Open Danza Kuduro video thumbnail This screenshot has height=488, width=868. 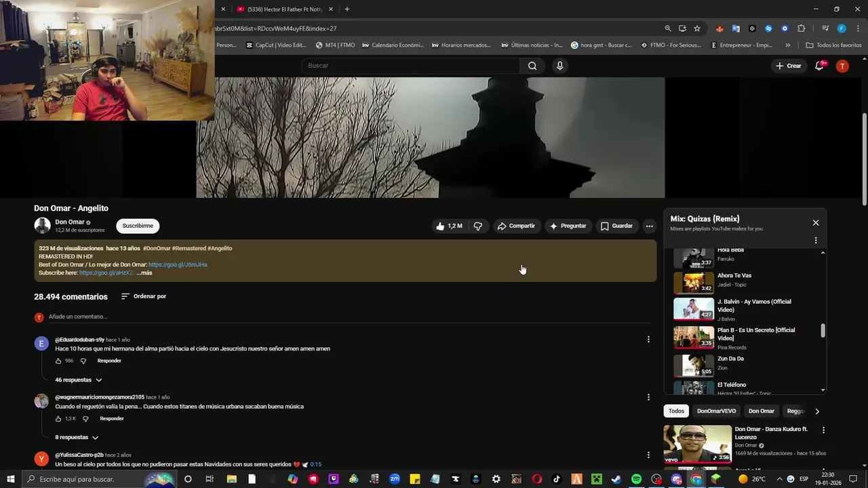[x=697, y=444]
